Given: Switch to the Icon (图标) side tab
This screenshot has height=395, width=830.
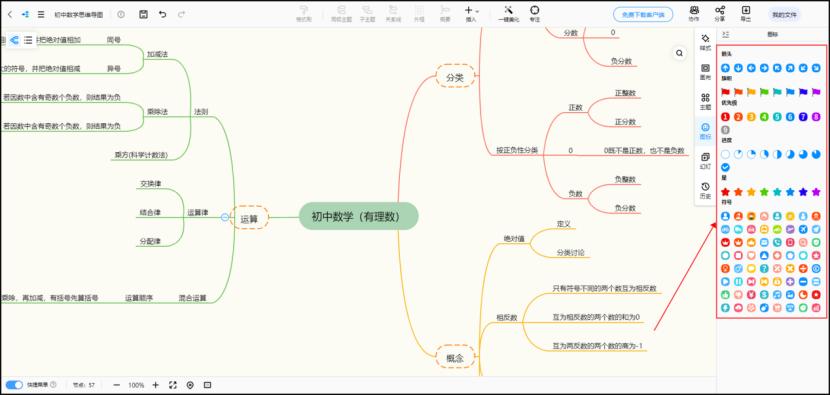Looking at the screenshot, I should click(x=705, y=131).
